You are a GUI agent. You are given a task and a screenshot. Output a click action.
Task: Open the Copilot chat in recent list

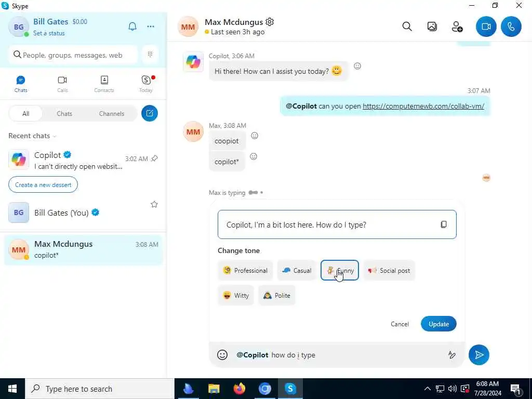point(83,160)
